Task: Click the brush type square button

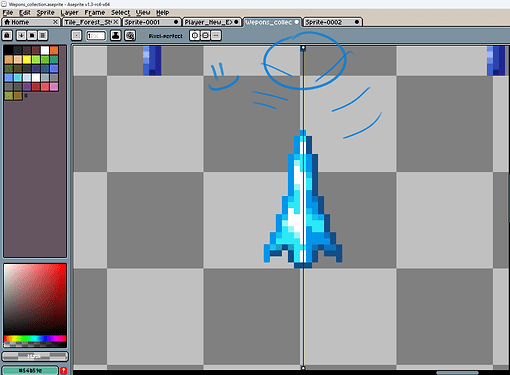Action: click(76, 35)
